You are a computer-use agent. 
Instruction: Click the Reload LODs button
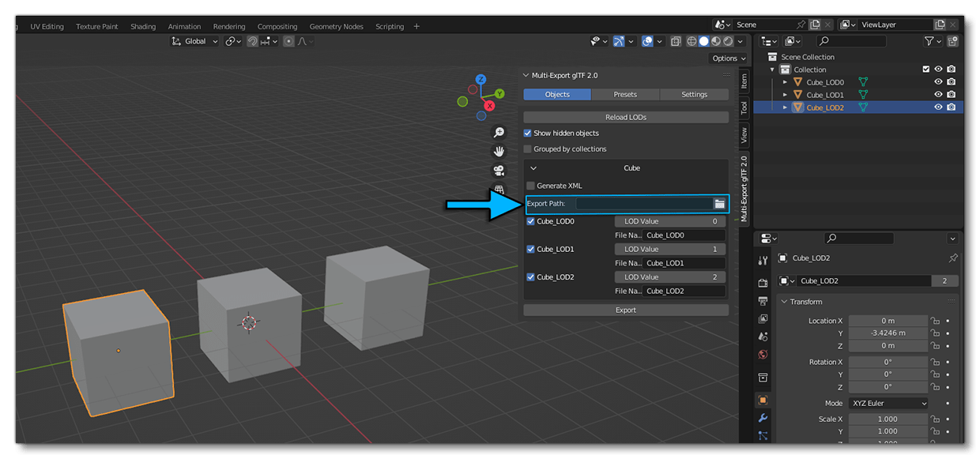pos(626,117)
